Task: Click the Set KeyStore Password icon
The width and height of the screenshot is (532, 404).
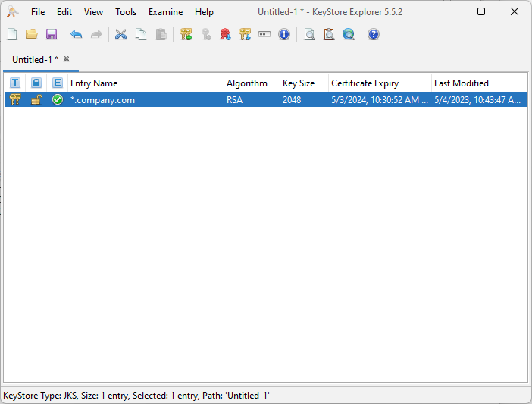Action: click(x=264, y=34)
